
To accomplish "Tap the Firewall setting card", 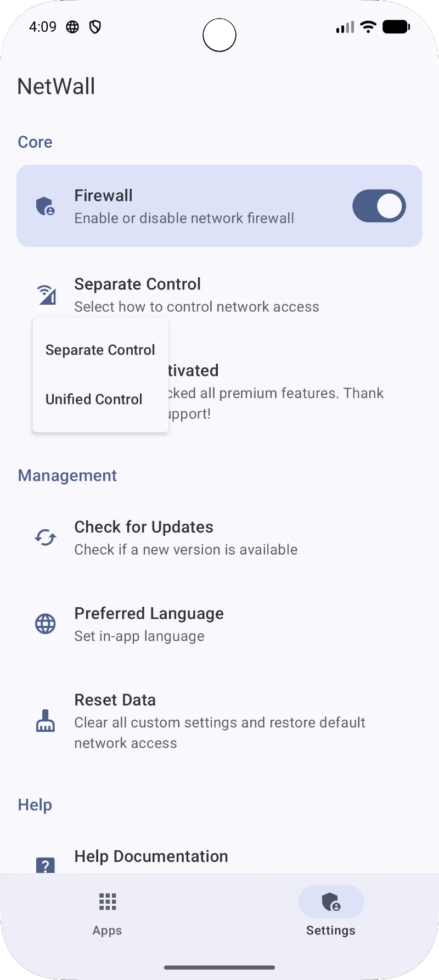I will pos(219,206).
